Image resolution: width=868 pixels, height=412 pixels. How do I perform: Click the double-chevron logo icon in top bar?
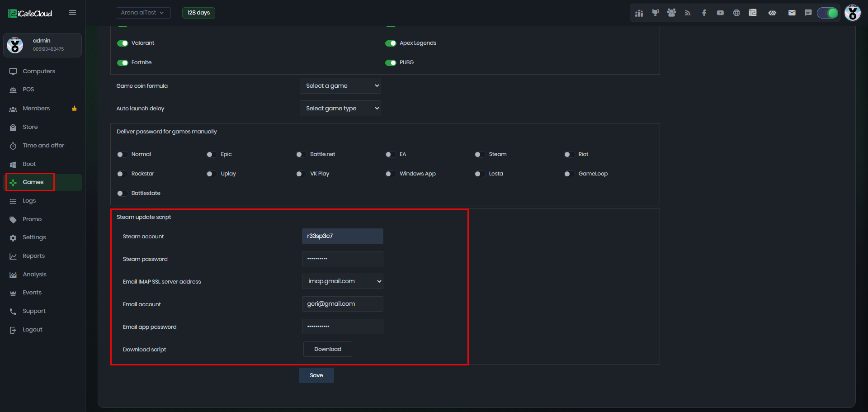tap(772, 13)
